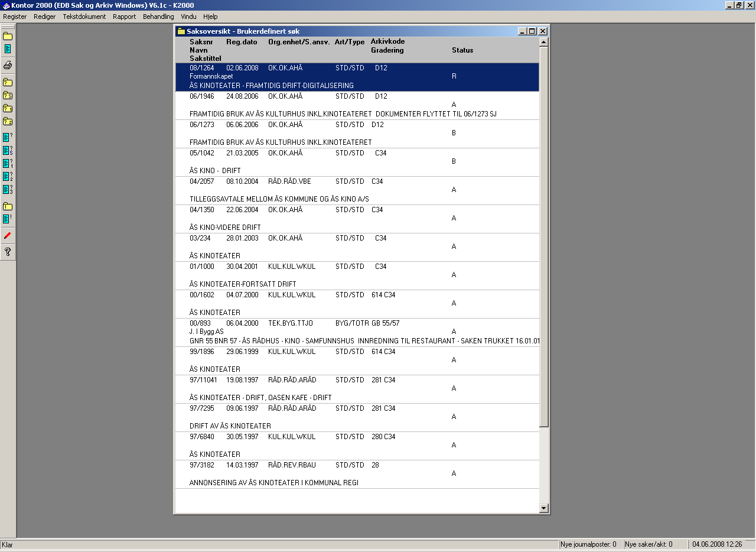Click the document icon with exclamation mark
Image resolution: width=756 pixels, height=552 pixels.
pyautogui.click(x=8, y=219)
